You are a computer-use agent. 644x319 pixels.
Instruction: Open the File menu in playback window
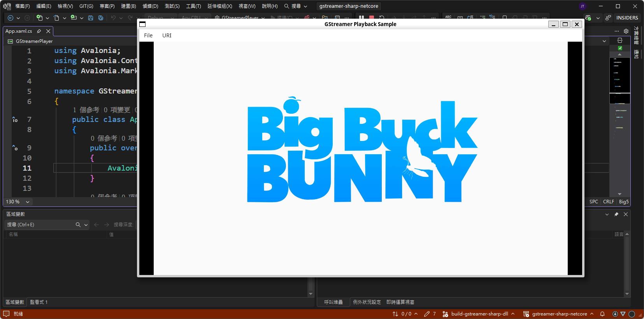(148, 35)
